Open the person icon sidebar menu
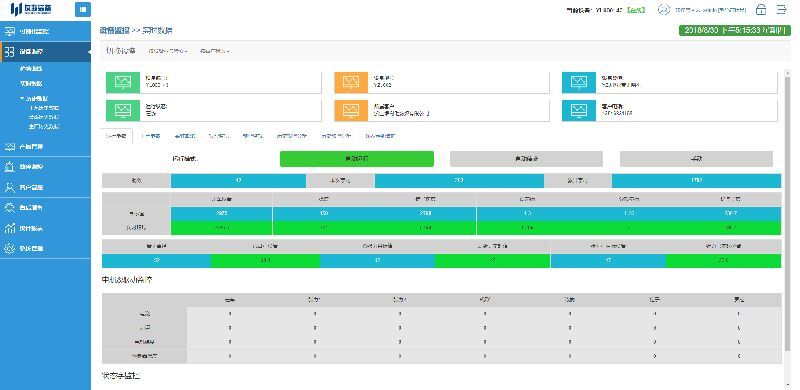 click(x=9, y=187)
